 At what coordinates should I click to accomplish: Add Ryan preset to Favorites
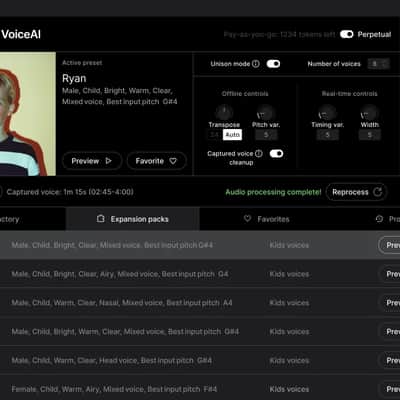pyautogui.click(x=156, y=161)
